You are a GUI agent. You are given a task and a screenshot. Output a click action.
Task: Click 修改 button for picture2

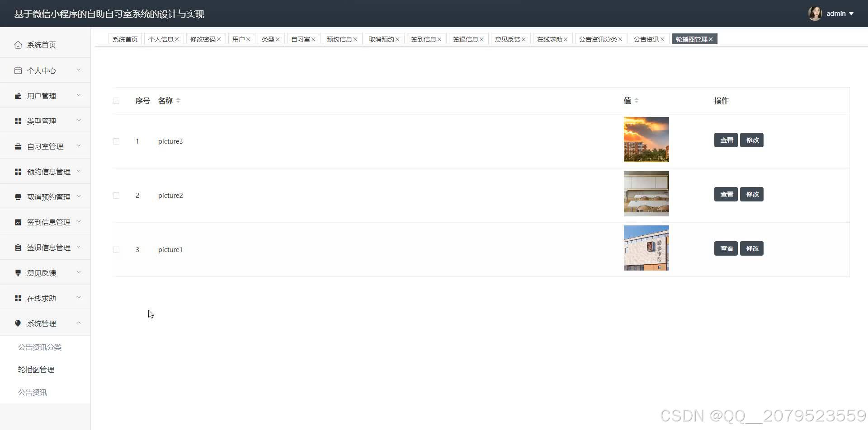pyautogui.click(x=752, y=194)
